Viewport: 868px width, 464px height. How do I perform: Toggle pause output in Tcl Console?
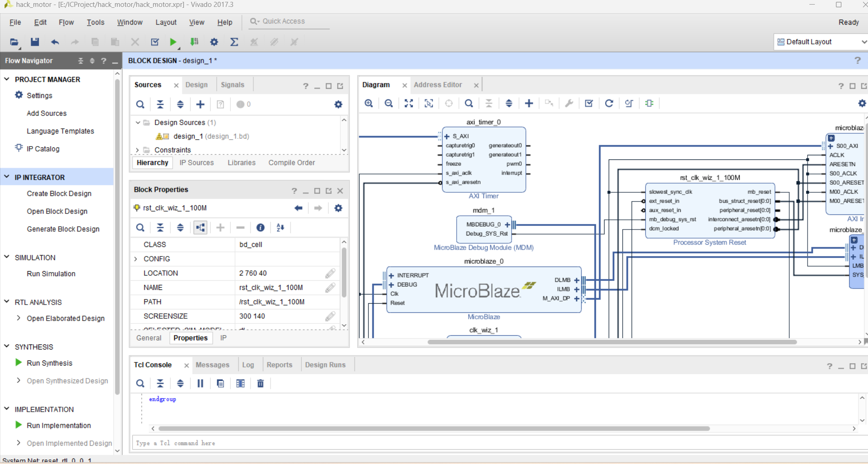[x=200, y=383]
